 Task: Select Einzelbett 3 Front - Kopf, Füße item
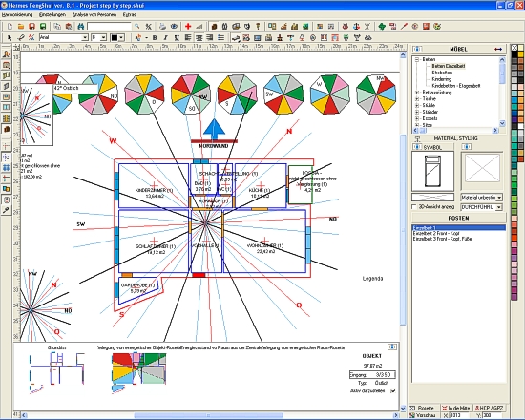coord(442,239)
